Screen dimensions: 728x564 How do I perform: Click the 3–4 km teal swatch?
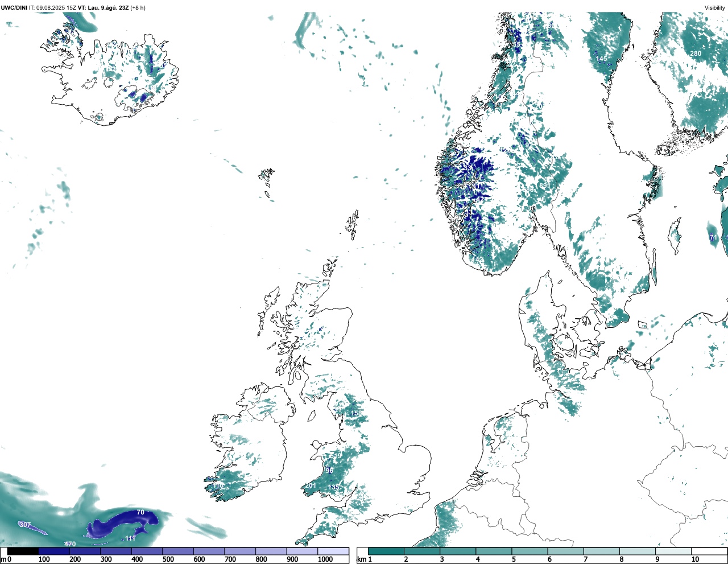point(458,551)
